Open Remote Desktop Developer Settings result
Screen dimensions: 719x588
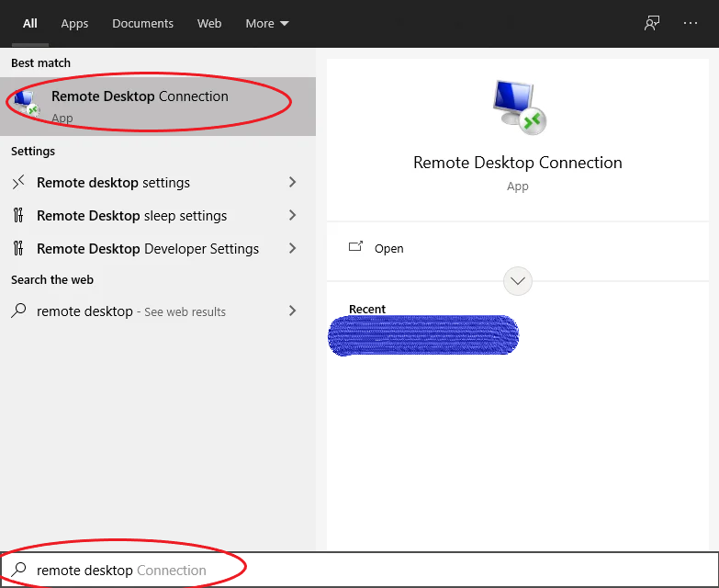point(158,249)
